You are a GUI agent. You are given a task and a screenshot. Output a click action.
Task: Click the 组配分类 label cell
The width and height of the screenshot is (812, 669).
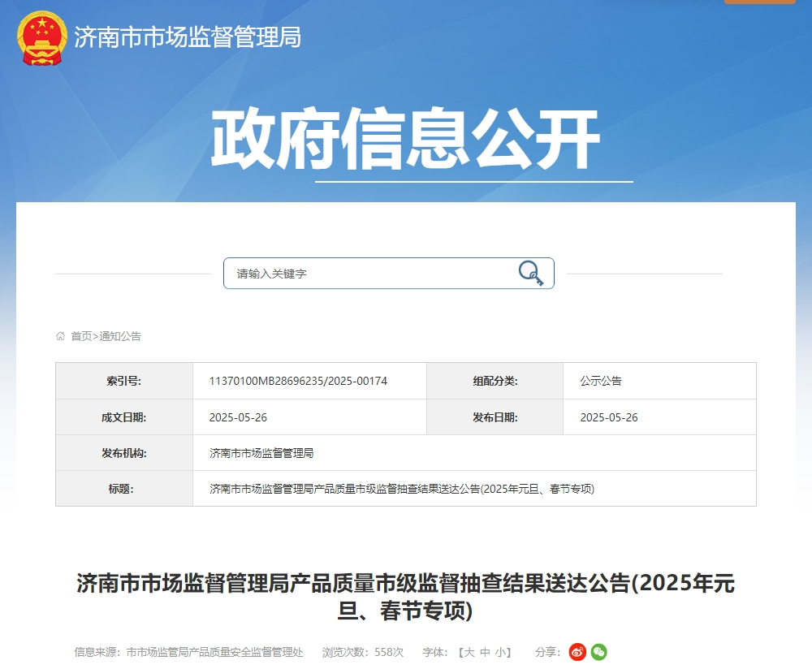click(495, 381)
